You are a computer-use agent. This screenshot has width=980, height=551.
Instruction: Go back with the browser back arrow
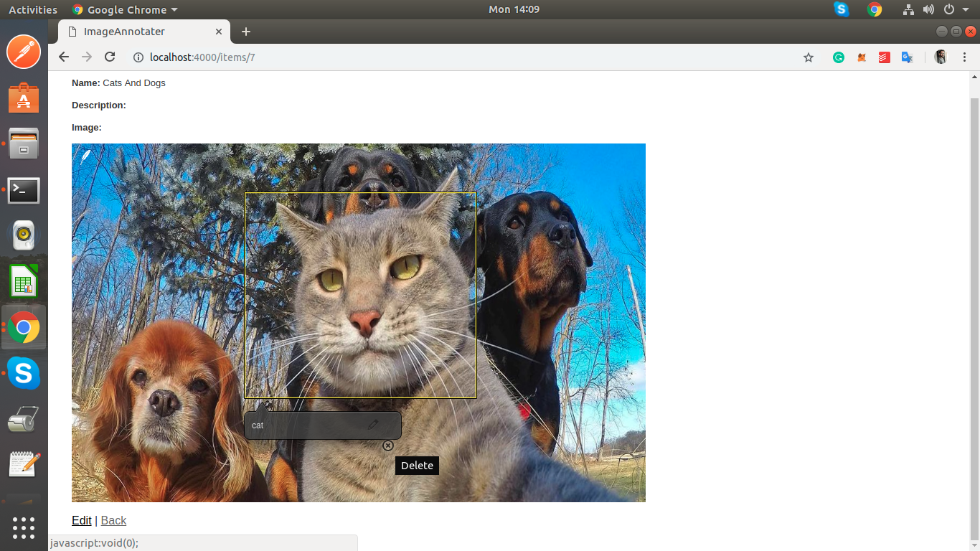(64, 57)
